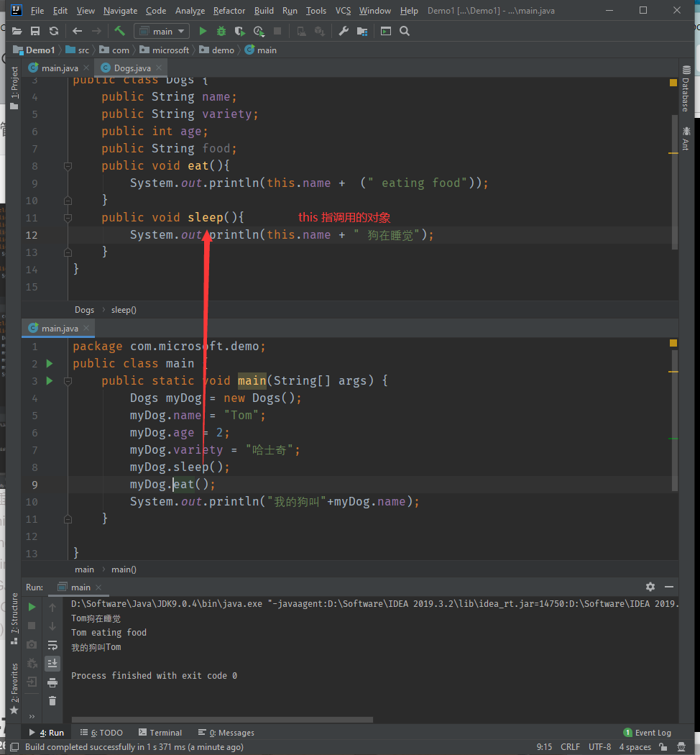Go back with the left arrow icon

point(77,32)
